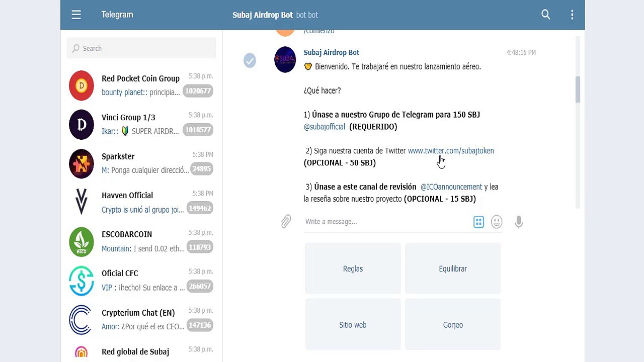Open the www.twitter.com/subajtoken link
This screenshot has width=644, height=362.
[451, 151]
